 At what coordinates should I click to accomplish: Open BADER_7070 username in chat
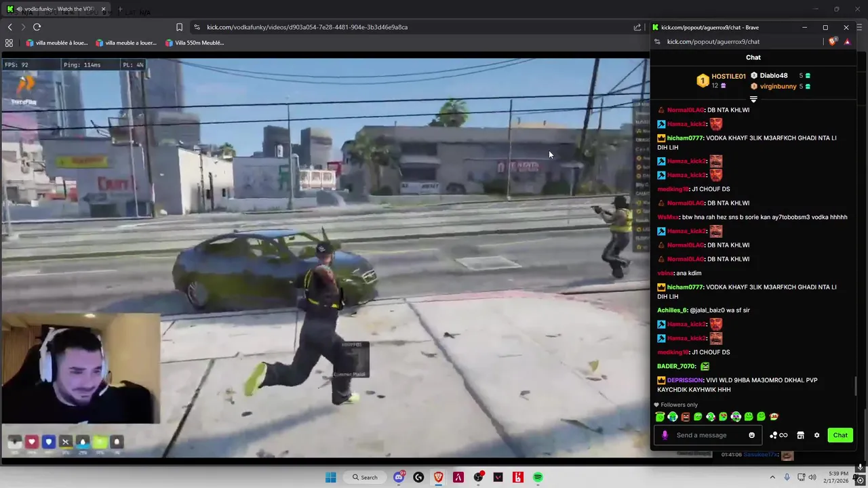(677, 367)
